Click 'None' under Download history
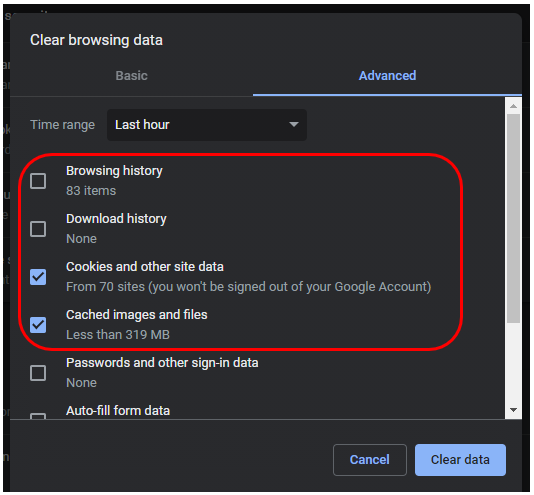This screenshot has width=534, height=495. pos(81,239)
